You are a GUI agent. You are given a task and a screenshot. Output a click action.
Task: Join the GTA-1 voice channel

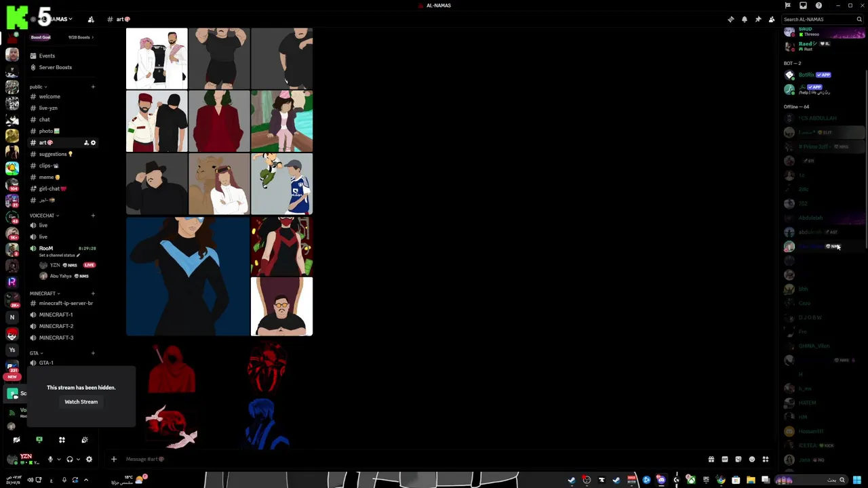pyautogui.click(x=62, y=363)
